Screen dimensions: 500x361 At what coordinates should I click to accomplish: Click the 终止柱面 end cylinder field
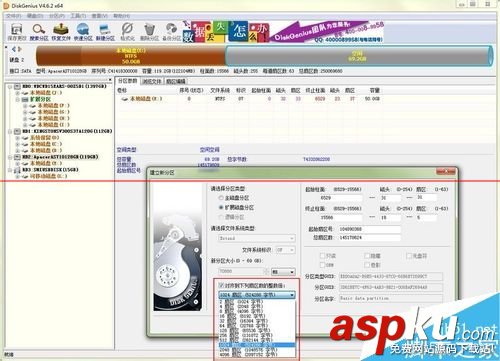[x=340, y=218]
